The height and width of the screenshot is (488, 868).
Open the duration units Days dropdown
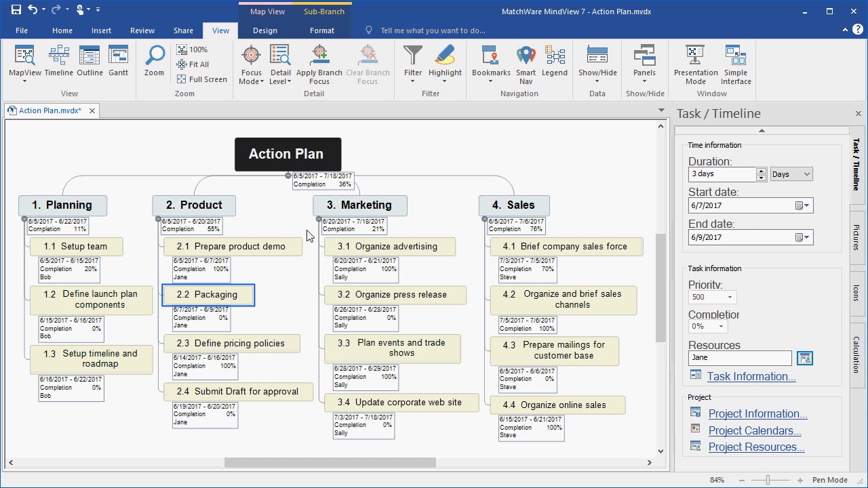tap(791, 174)
